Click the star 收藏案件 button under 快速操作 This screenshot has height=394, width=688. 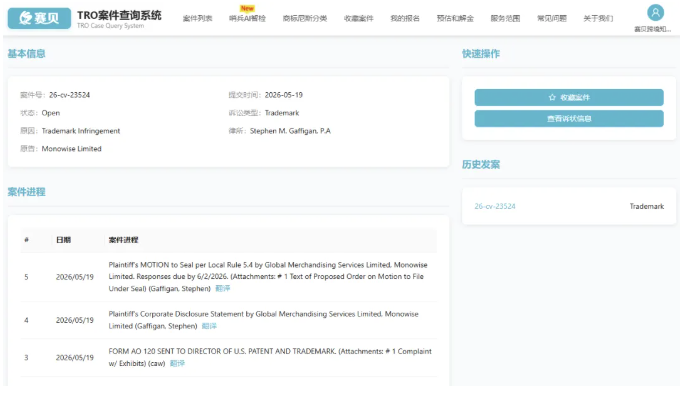tap(569, 97)
